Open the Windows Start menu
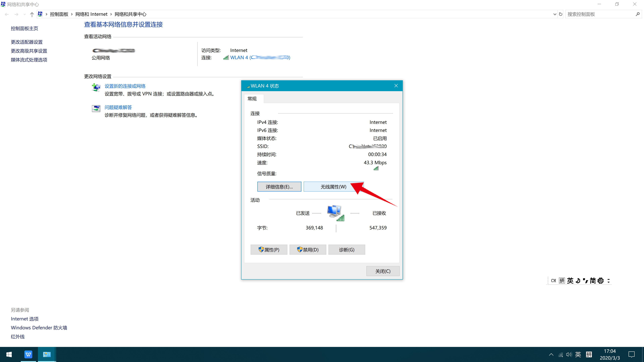 9,354
